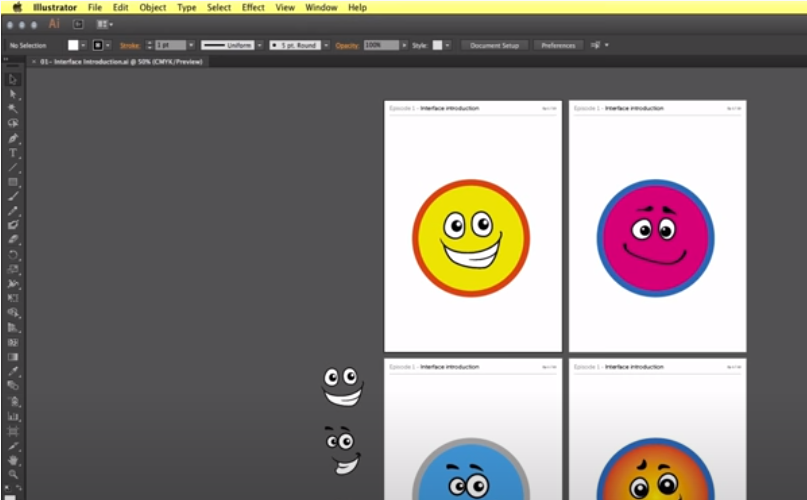
Task: Select the Pencil tool
Action: [13, 211]
